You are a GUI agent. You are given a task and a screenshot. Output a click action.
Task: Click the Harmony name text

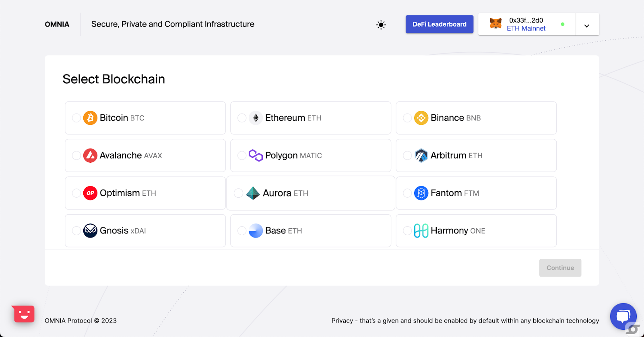[x=450, y=231]
